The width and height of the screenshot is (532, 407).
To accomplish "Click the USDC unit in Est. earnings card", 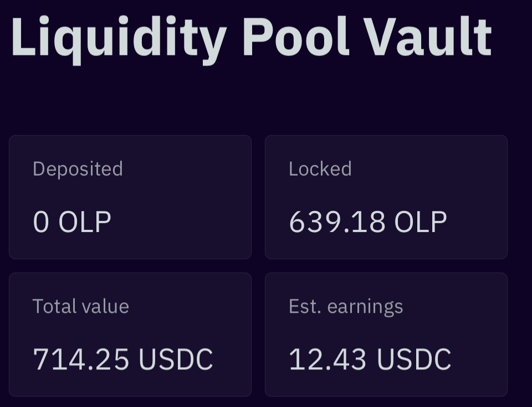I will [414, 359].
